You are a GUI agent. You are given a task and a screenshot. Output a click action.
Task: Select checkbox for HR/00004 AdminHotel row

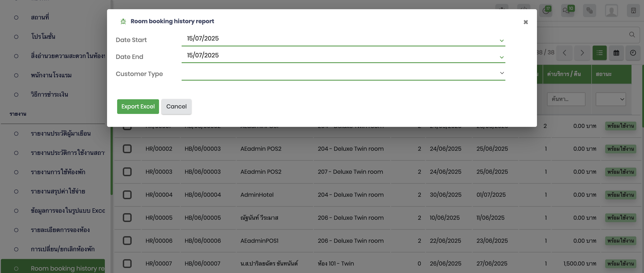(127, 195)
